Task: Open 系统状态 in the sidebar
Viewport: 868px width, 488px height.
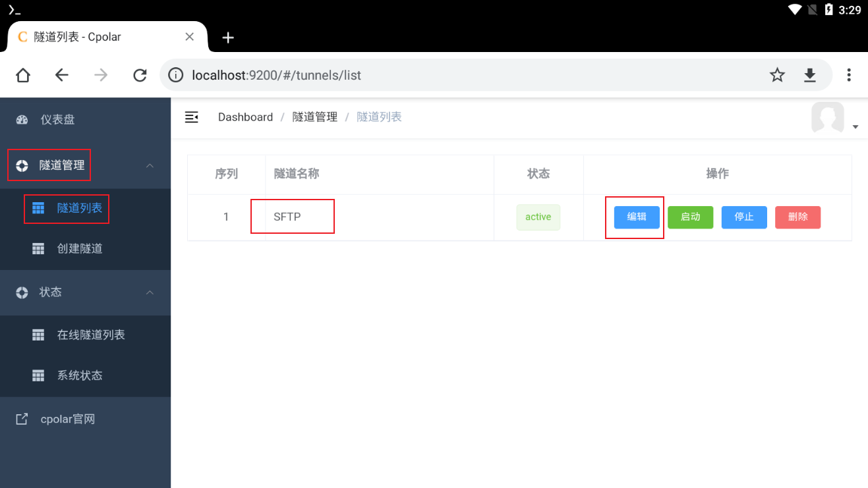Action: (85, 375)
